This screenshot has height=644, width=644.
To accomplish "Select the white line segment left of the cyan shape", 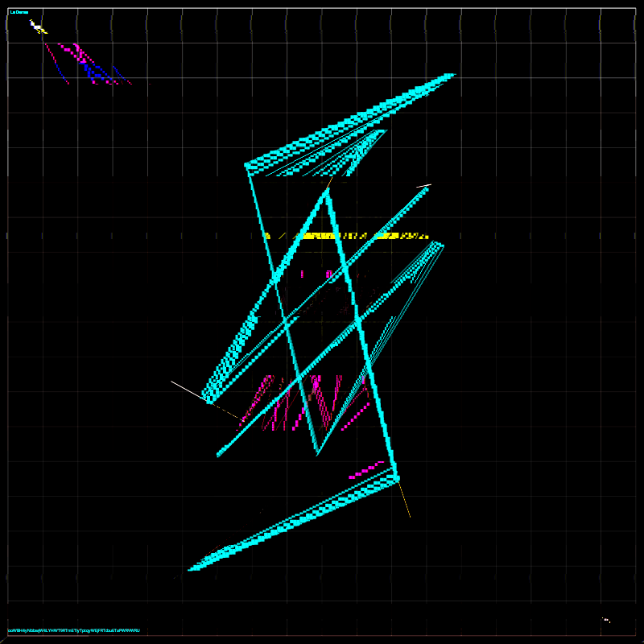I will [188, 390].
